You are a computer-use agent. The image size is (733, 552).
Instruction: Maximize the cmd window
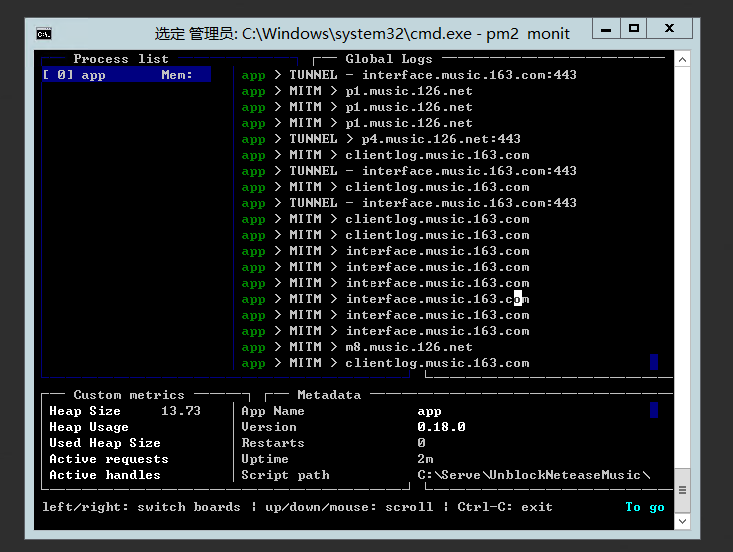pyautogui.click(x=634, y=30)
